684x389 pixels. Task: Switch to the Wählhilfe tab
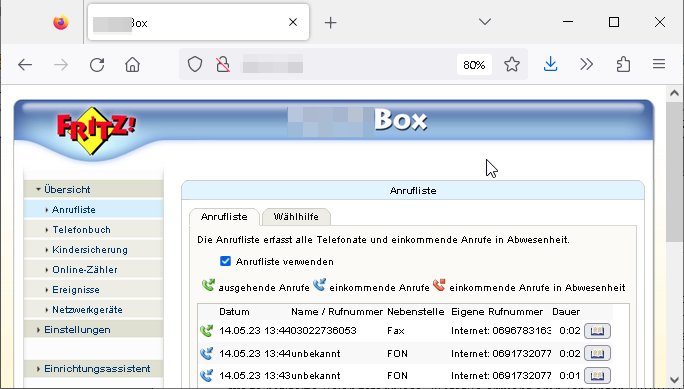(296, 217)
